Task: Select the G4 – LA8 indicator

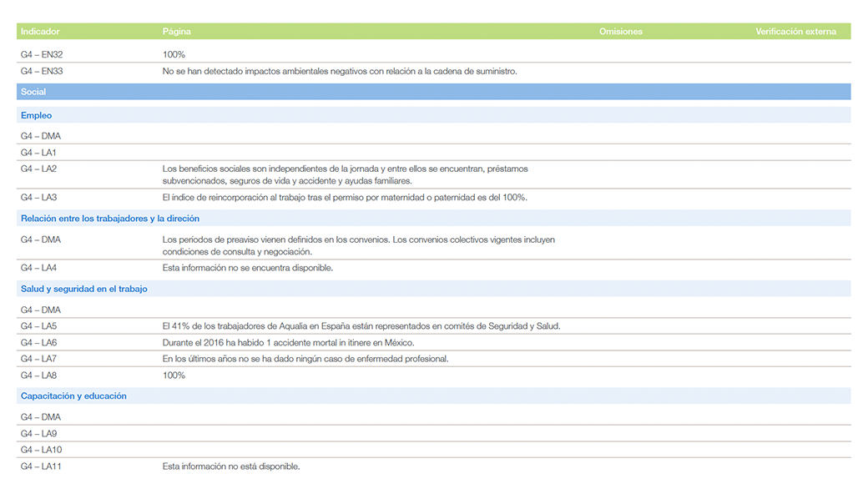Action: (38, 375)
